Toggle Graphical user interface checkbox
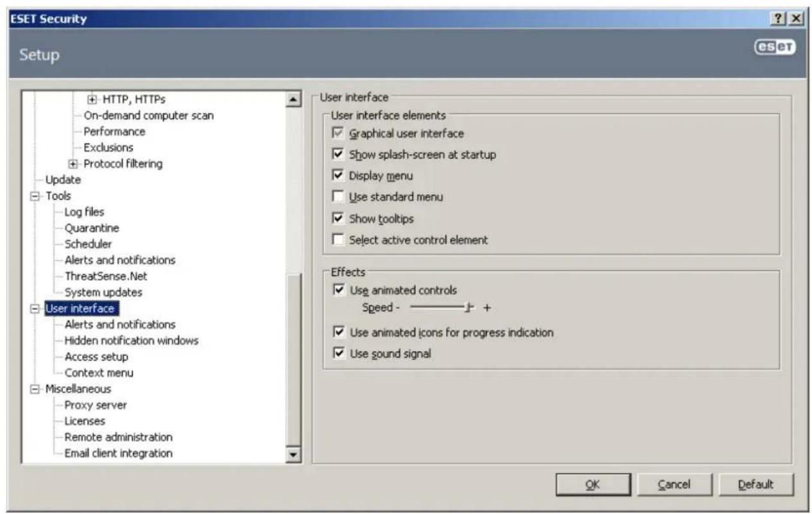 (338, 134)
